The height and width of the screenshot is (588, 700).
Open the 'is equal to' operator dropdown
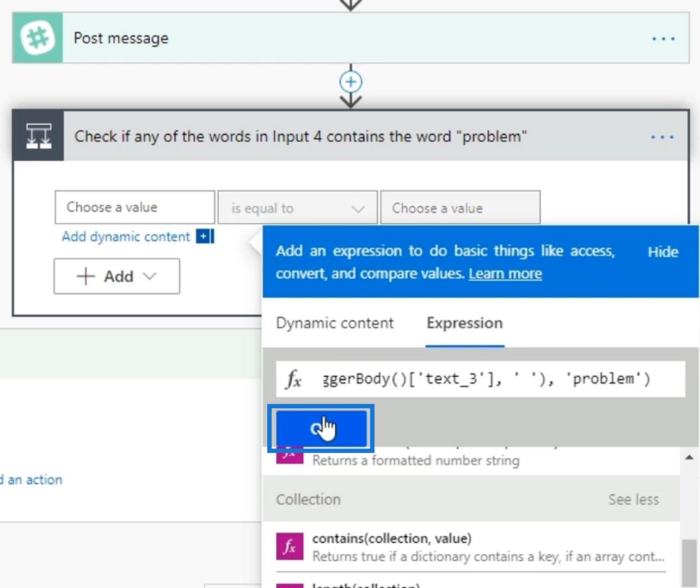(297, 207)
